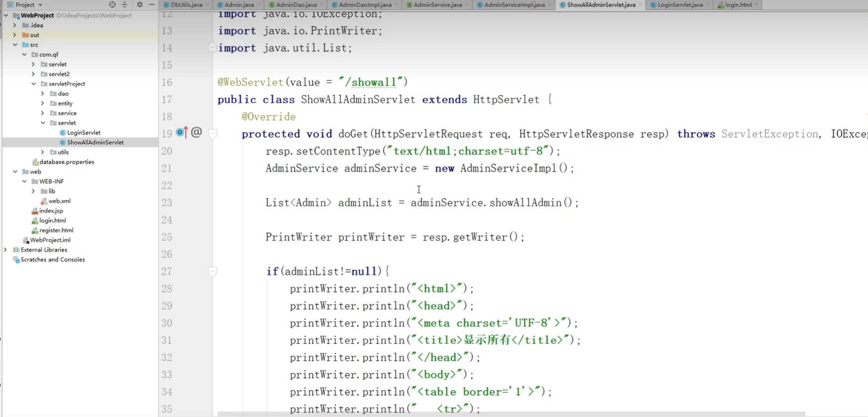Close the LoginServlet.java tab

[x=708, y=5]
